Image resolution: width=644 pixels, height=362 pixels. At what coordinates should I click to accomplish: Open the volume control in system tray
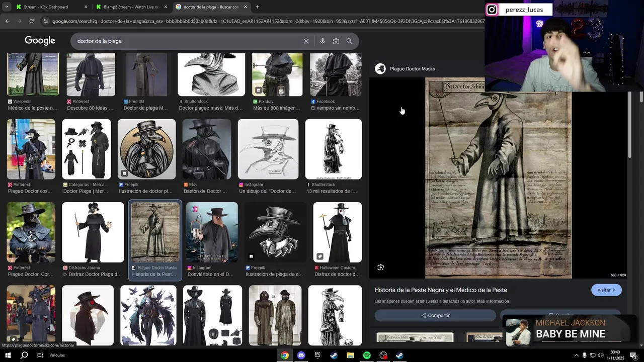[600, 355]
